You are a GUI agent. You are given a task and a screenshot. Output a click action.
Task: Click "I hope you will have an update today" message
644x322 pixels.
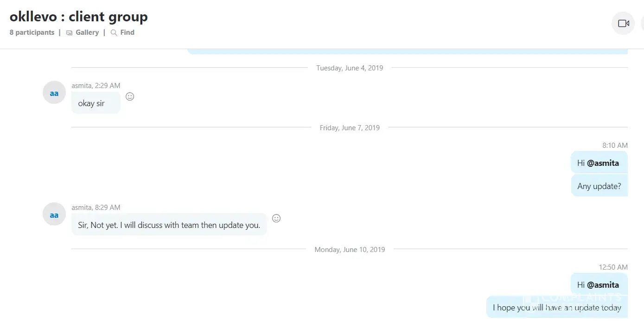click(x=556, y=308)
